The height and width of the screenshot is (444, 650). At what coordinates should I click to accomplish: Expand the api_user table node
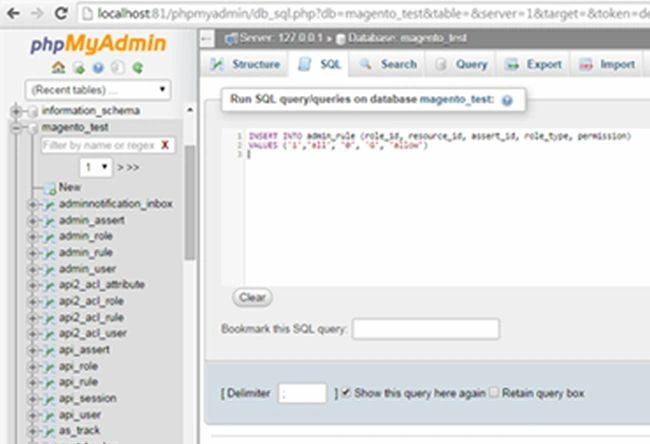32,415
